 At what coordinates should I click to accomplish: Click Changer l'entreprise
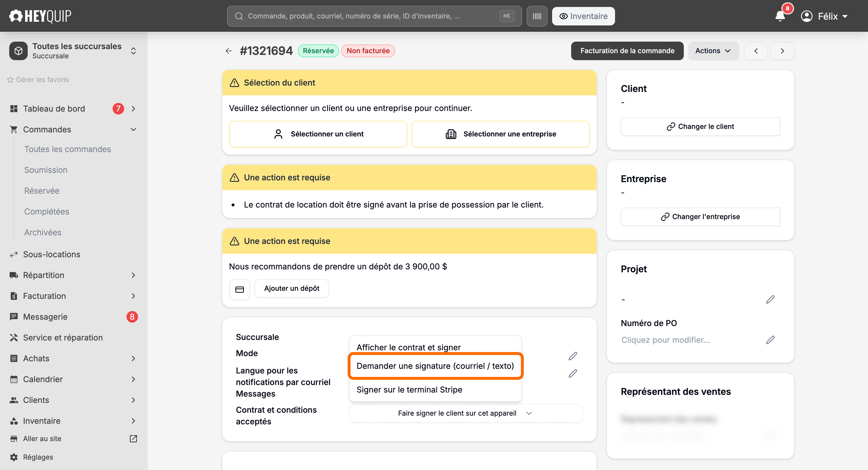pos(700,217)
